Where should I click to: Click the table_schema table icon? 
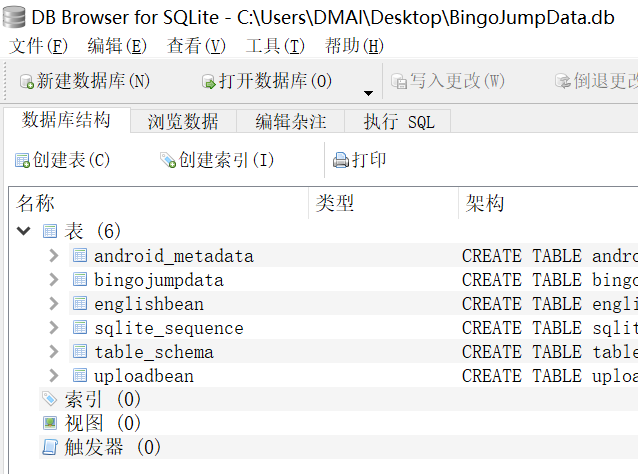[80, 351]
